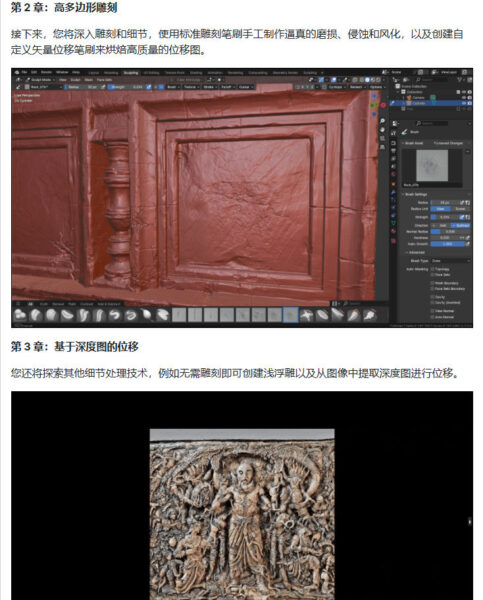The image size is (483, 600).
Task: Enable the Topology auto-masking checkbox
Action: [432, 269]
